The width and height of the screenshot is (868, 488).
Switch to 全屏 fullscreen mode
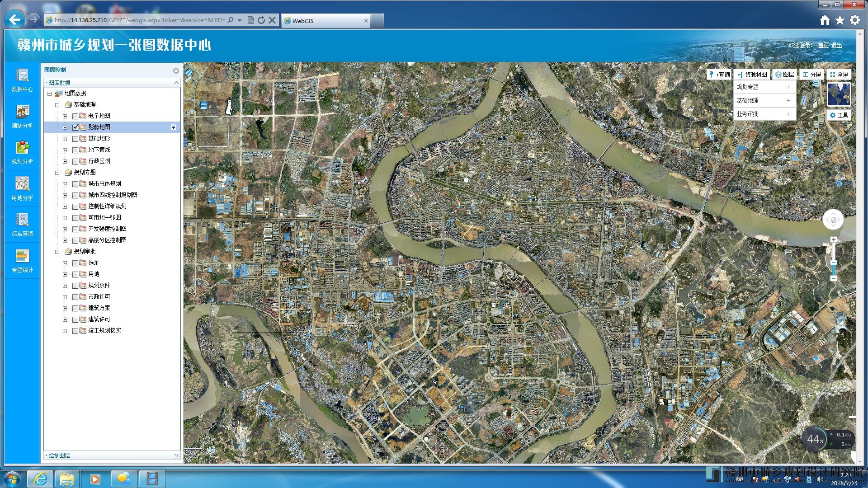[x=839, y=75]
